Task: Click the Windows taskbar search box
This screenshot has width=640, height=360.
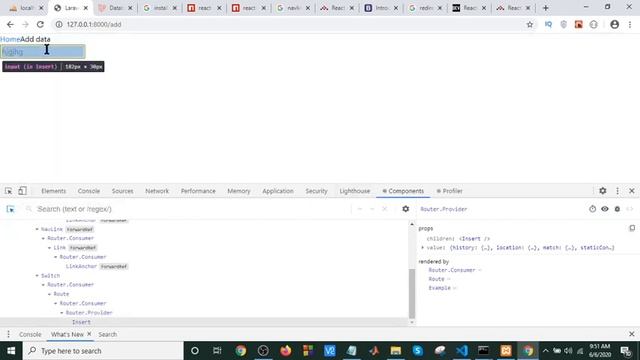Action: [x=103, y=351]
